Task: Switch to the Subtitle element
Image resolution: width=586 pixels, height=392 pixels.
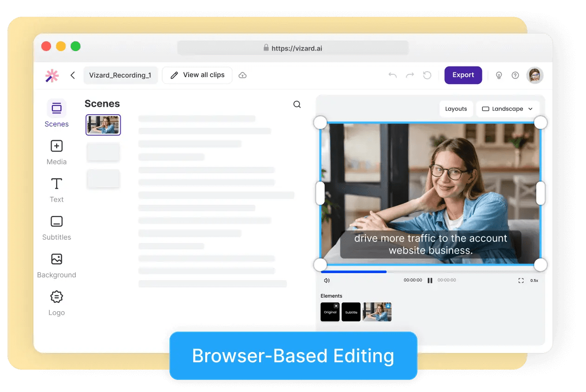Action: 351,312
